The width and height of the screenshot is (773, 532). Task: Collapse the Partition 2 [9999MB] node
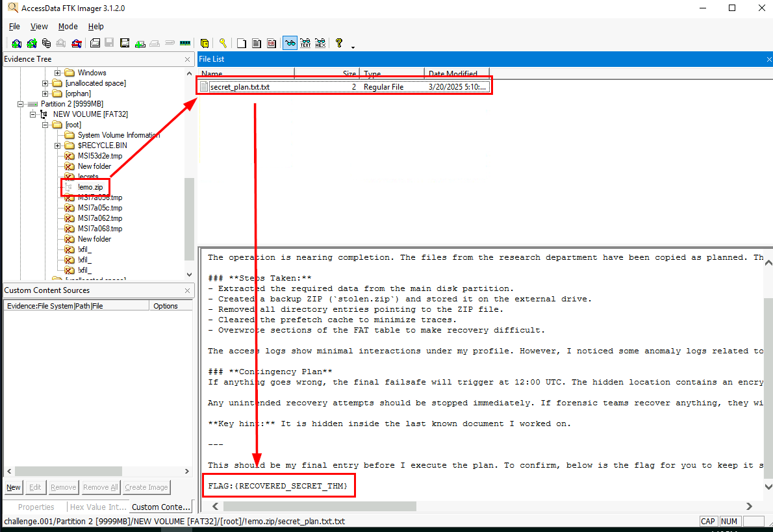point(21,104)
